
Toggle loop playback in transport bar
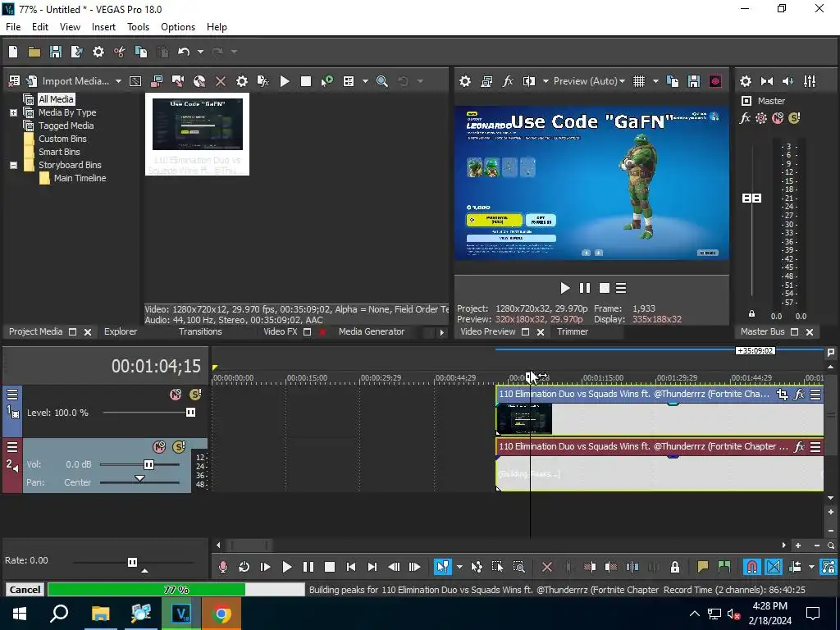(244, 567)
